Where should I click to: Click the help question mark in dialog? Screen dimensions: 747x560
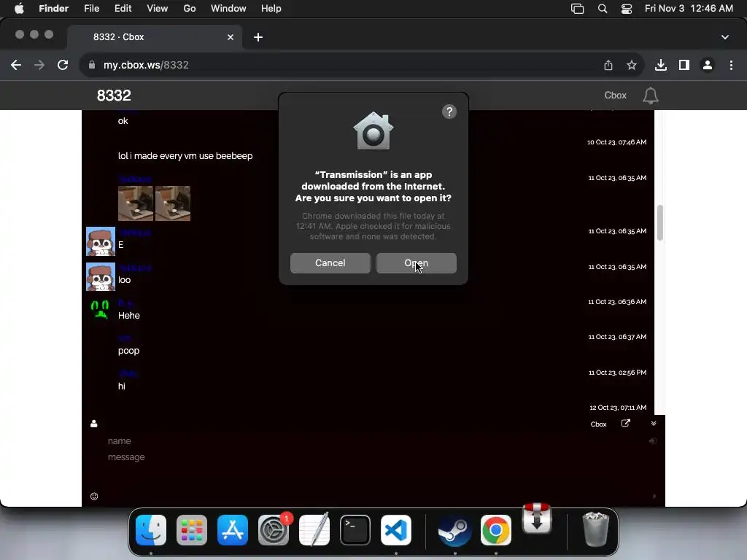click(x=449, y=112)
